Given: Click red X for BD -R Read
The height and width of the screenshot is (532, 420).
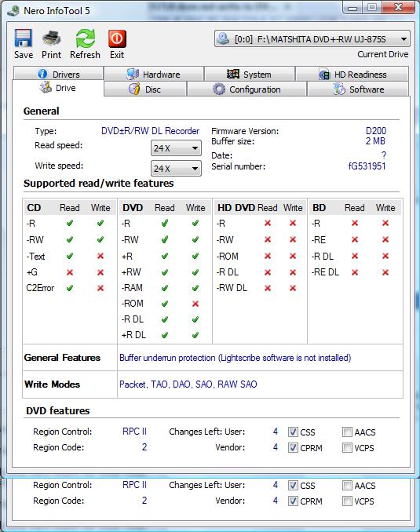Looking at the screenshot, I should pos(355,224).
